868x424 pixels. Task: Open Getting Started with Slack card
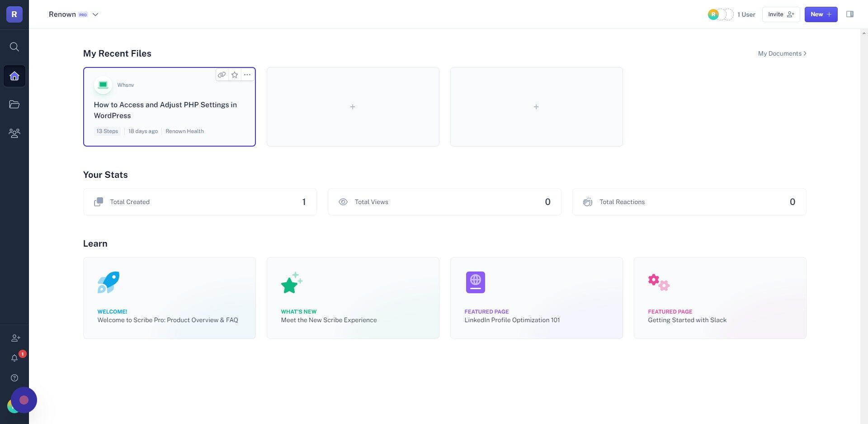pos(720,298)
